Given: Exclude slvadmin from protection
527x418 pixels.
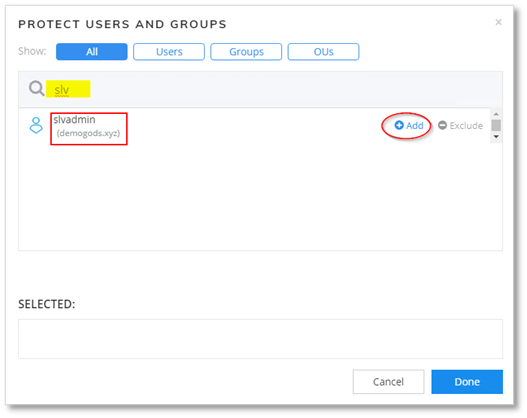Looking at the screenshot, I should (460, 125).
